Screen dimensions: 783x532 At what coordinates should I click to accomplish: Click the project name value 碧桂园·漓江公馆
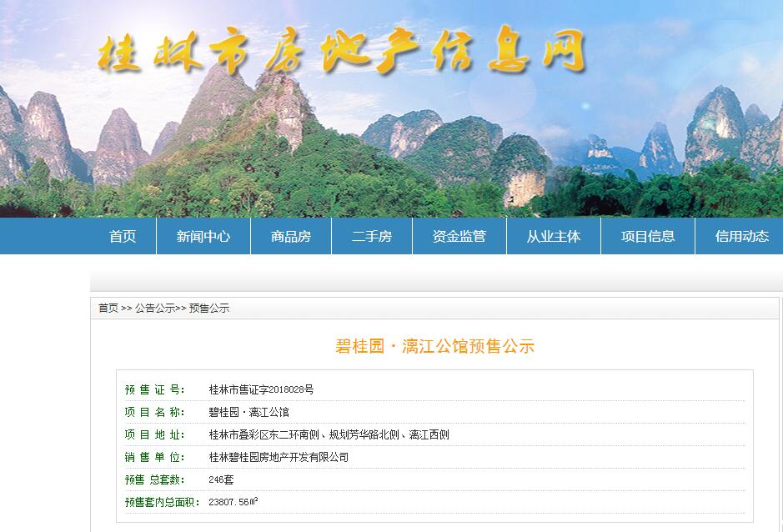point(248,412)
